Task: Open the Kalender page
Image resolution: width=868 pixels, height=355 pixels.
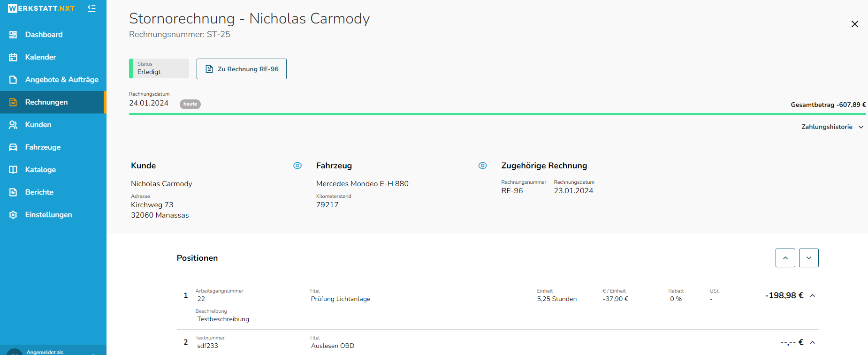Action: coord(53,57)
